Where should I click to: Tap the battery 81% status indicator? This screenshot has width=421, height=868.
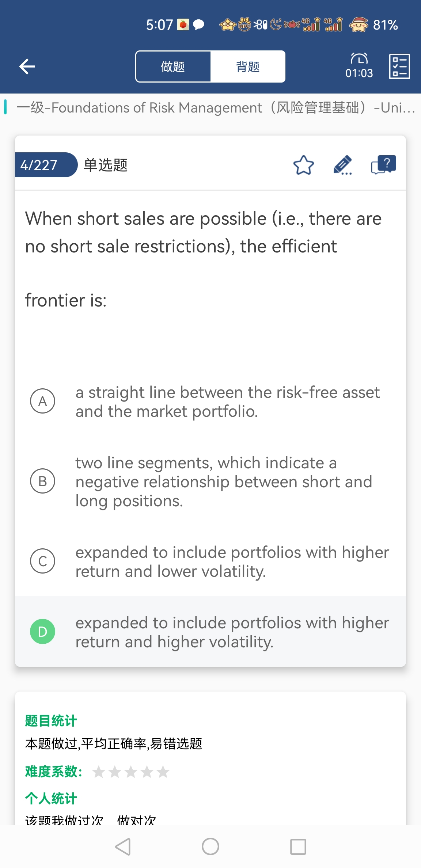385,25
